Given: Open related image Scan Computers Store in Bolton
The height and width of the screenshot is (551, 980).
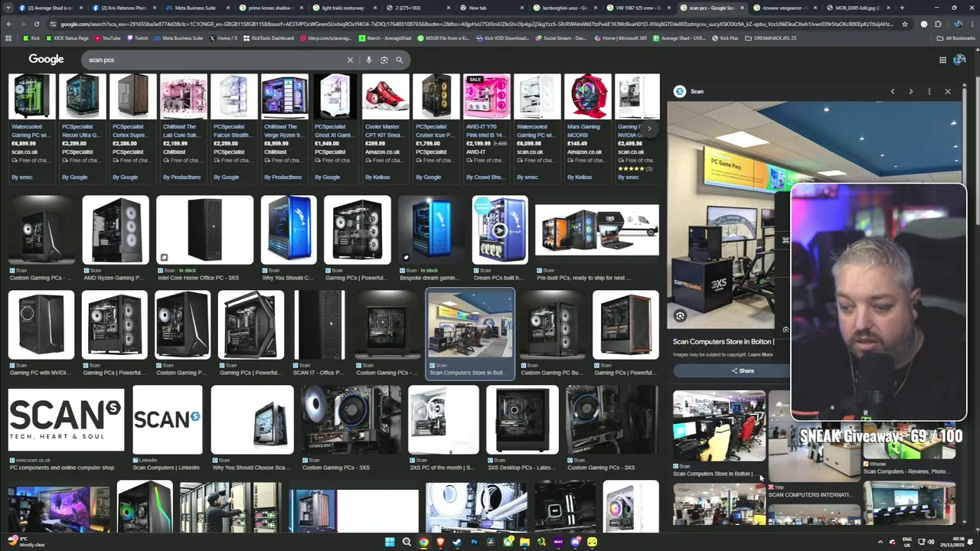Looking at the screenshot, I should point(719,426).
